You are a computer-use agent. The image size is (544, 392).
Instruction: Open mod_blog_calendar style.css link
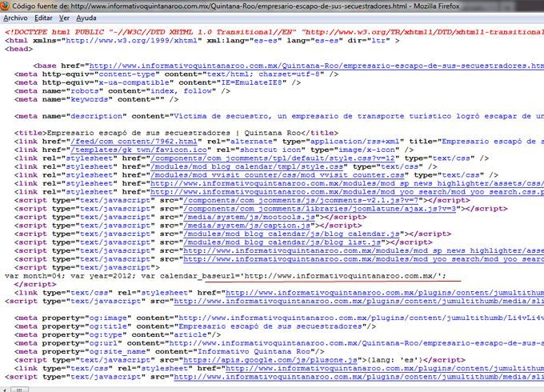click(x=246, y=166)
